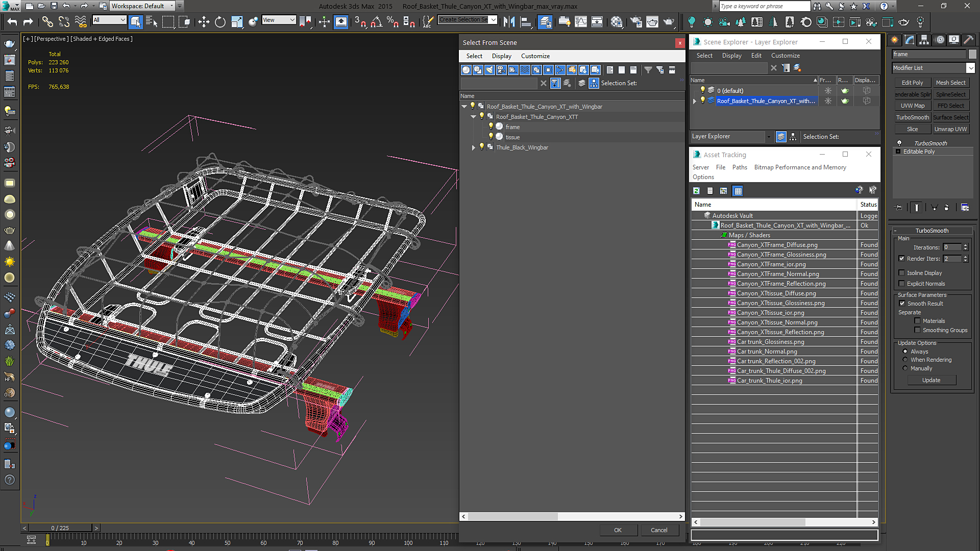Expand the Roof_Basket layer in Layer Explorer
Image resolution: width=980 pixels, height=551 pixels.
tap(694, 101)
